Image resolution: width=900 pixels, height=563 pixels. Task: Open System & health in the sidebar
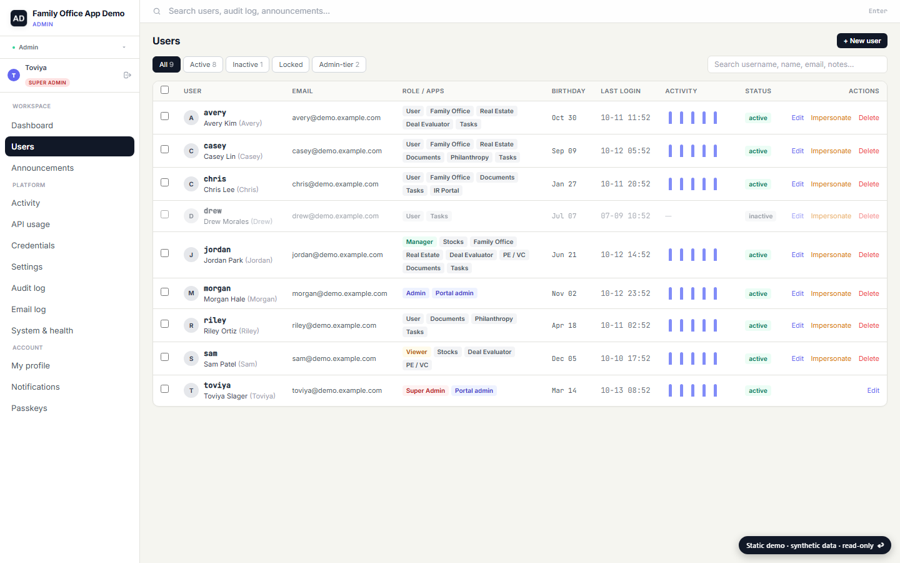click(69, 331)
